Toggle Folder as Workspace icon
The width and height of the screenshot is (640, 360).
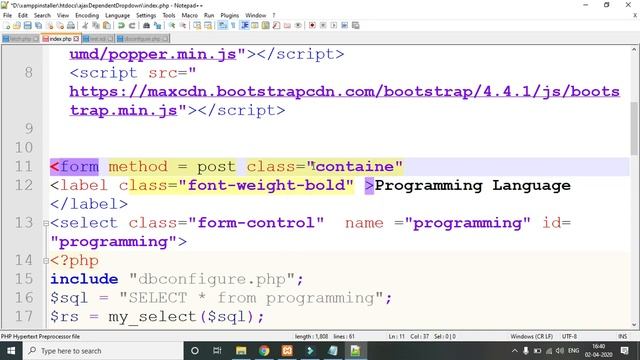pos(287,25)
